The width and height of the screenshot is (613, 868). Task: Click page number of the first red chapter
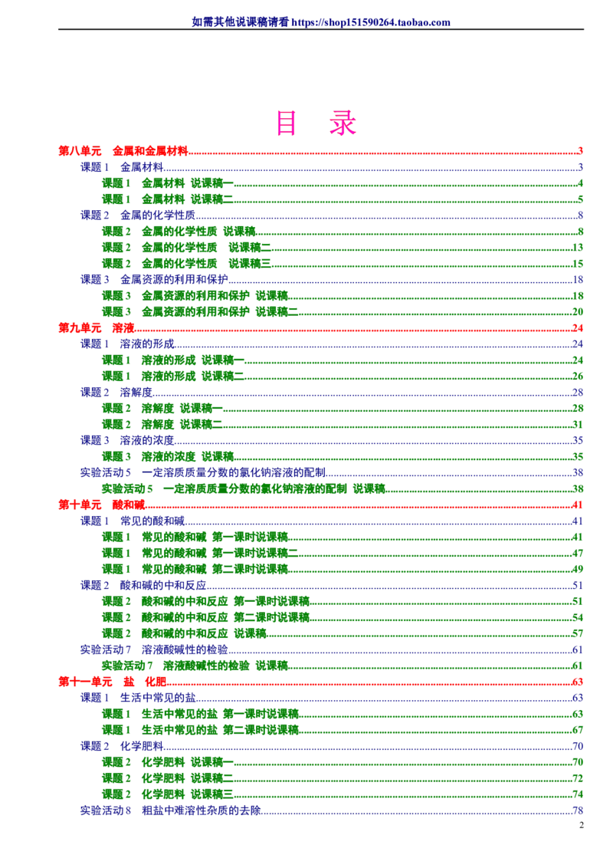tap(580, 150)
